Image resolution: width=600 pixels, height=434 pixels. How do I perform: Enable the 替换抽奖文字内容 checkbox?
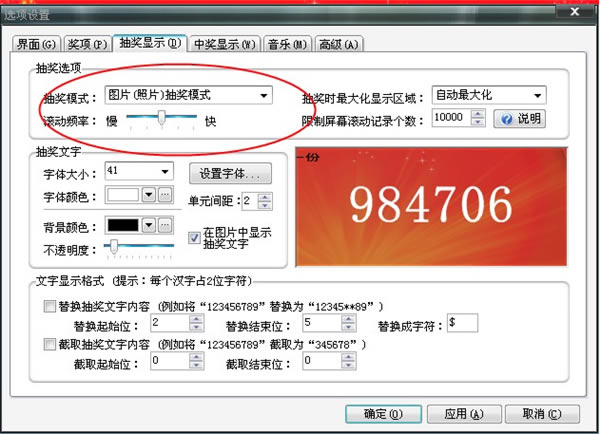click(x=51, y=306)
